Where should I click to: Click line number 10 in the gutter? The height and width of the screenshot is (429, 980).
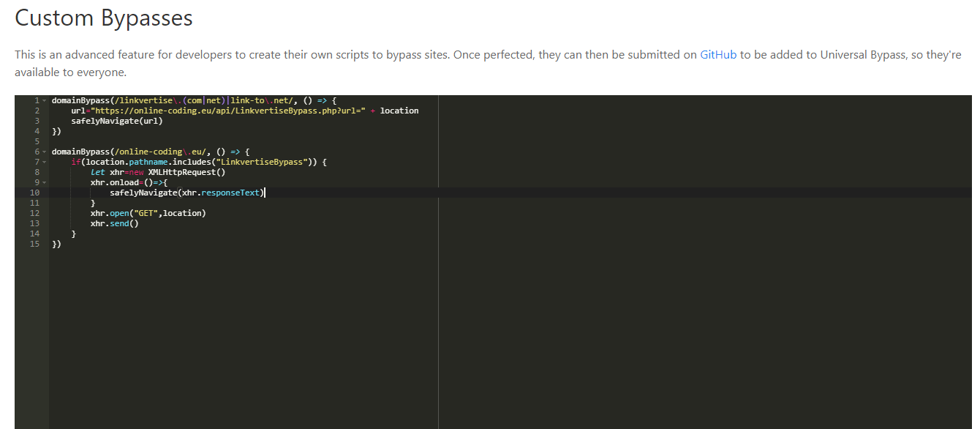[34, 193]
